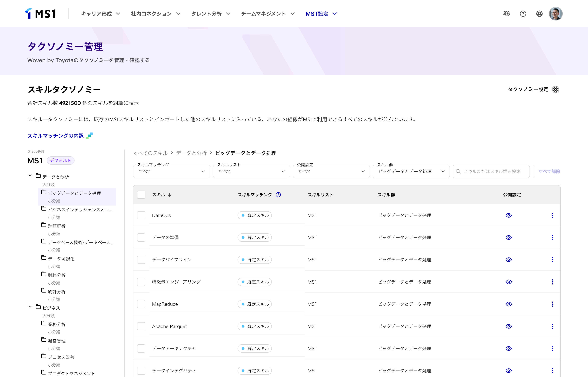
Task: Open the help question mark icon
Action: point(523,14)
